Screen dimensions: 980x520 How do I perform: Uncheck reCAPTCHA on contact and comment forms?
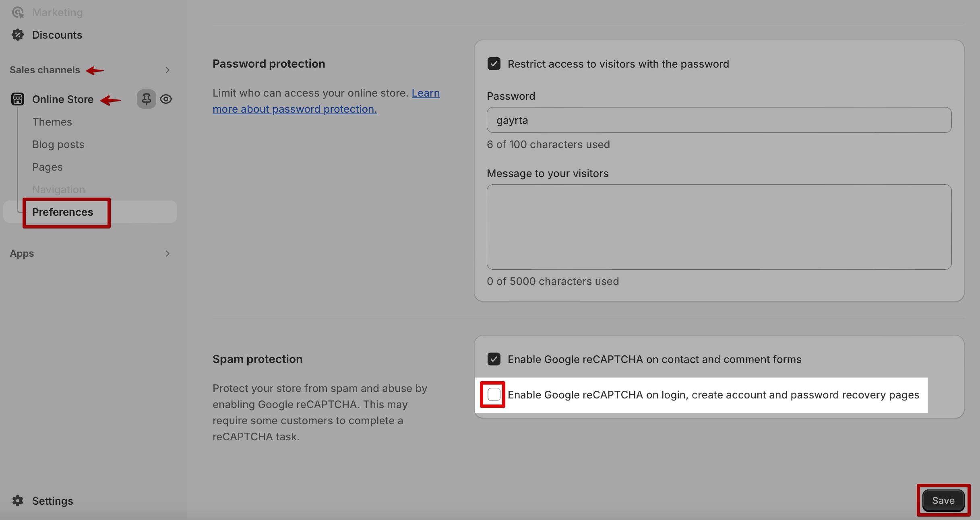coord(494,359)
